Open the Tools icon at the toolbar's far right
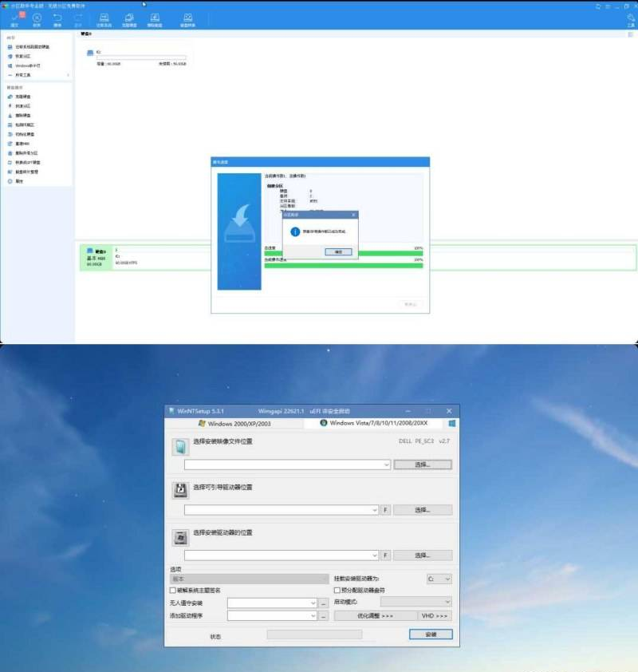Screen dimensions: 638x672 (x=631, y=20)
